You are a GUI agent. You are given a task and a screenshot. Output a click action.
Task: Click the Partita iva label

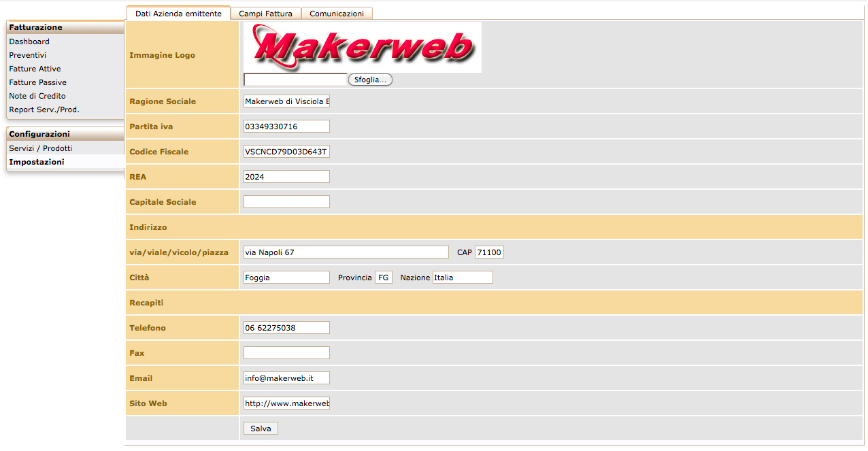click(151, 127)
